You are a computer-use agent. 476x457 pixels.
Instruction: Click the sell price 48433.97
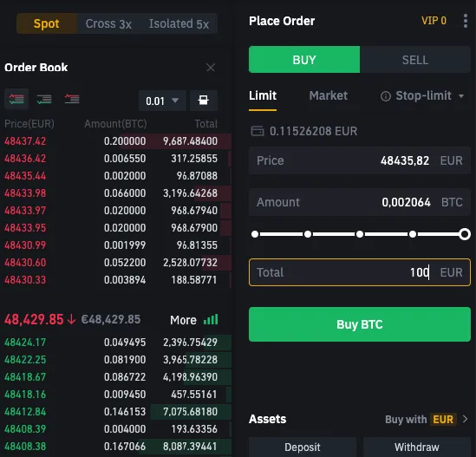[x=25, y=211]
